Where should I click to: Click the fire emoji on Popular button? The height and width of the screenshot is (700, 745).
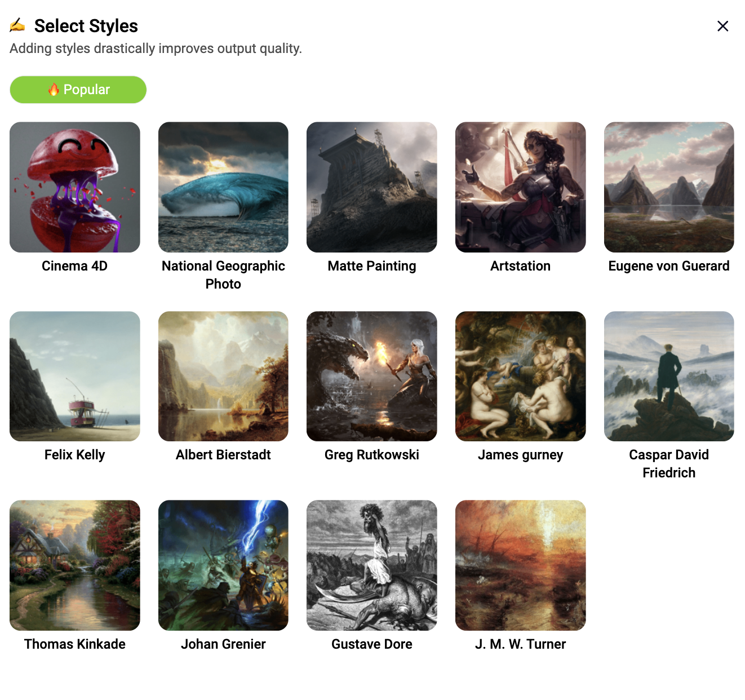click(54, 89)
